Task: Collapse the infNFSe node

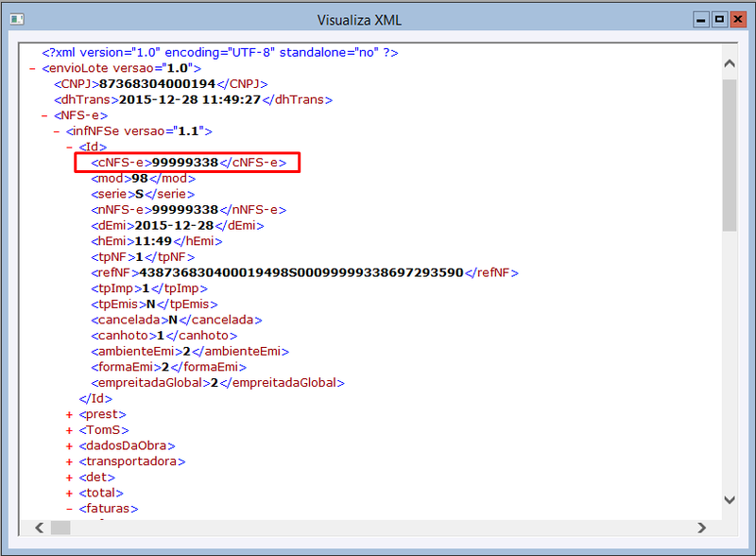Action: (57, 131)
